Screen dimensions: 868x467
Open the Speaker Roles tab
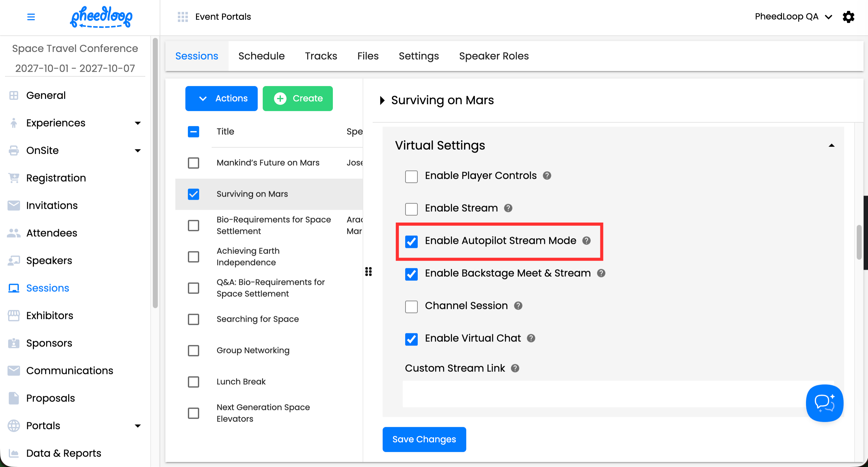493,56
